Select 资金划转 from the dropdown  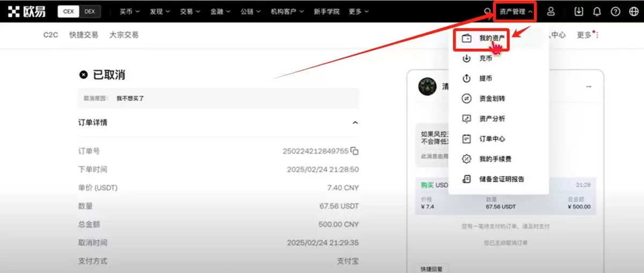click(x=498, y=99)
